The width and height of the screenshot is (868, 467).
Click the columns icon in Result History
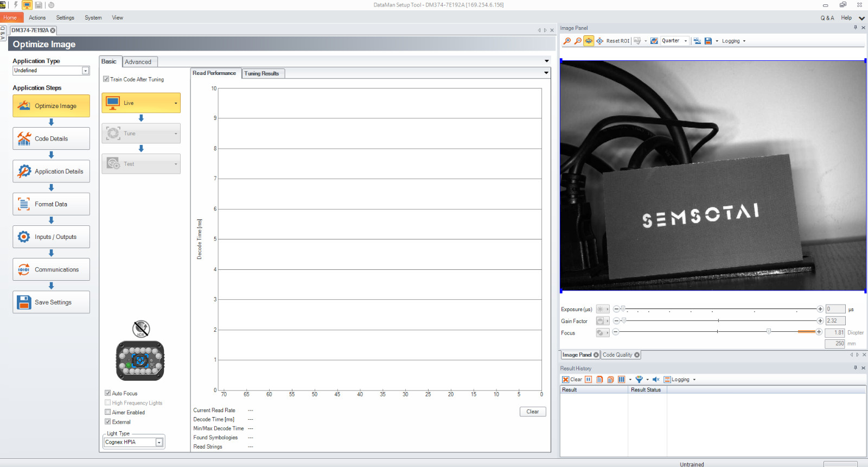[621, 380]
